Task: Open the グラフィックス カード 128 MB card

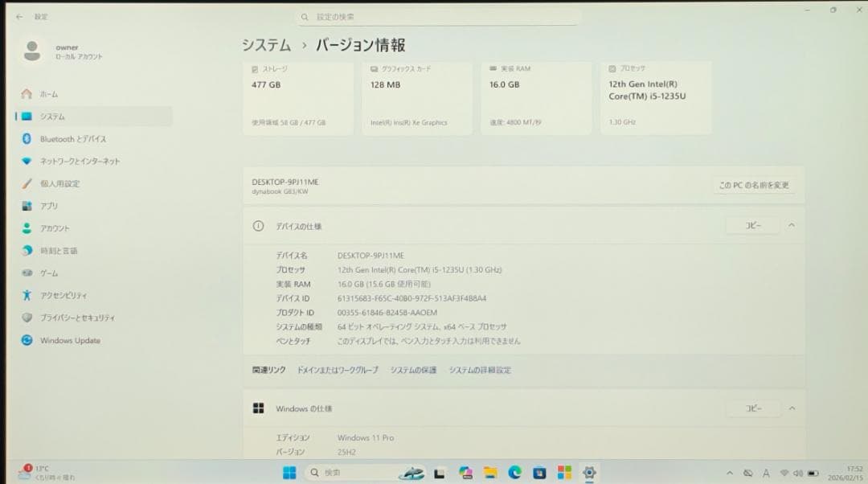Action: coord(417,97)
